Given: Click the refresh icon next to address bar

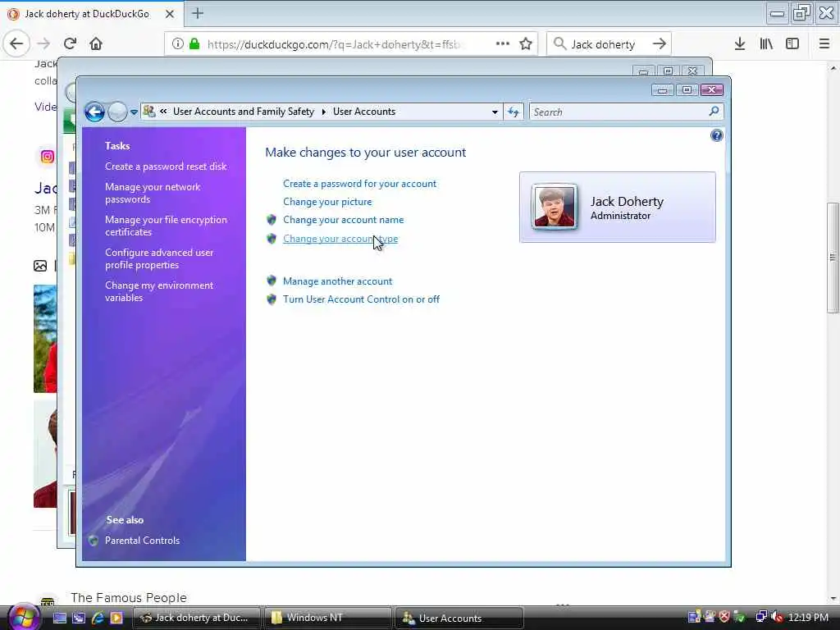Looking at the screenshot, I should [x=514, y=112].
